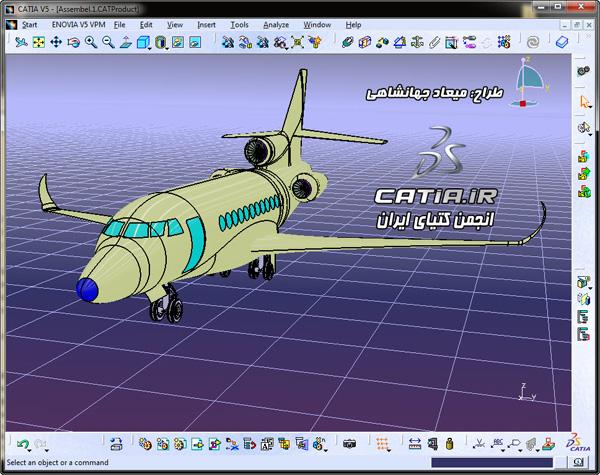Viewport: 600px width, 475px height.
Task: Click the orange dotted grid icon
Action: pos(382,444)
